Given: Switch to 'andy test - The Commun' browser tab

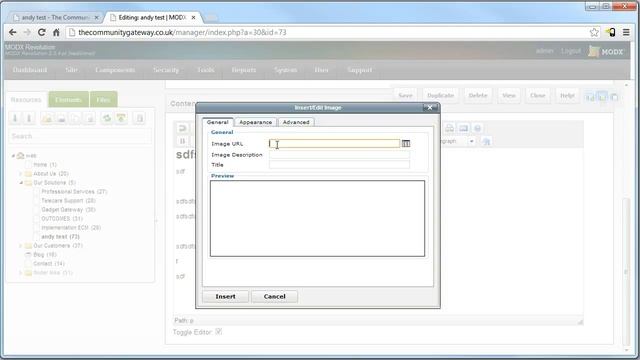Looking at the screenshot, I should click(55, 18).
